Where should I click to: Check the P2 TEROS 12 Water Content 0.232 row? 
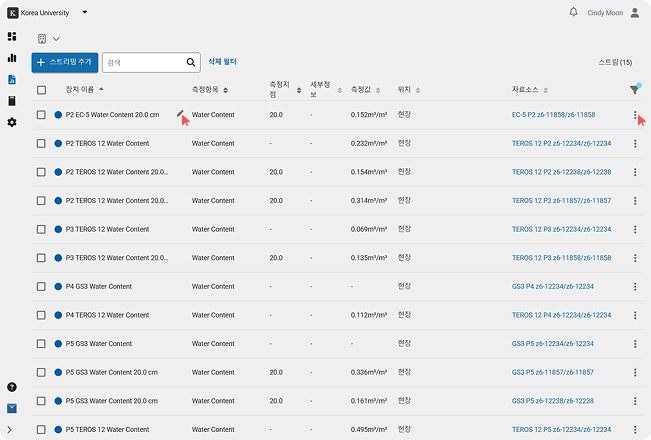[x=41, y=143]
